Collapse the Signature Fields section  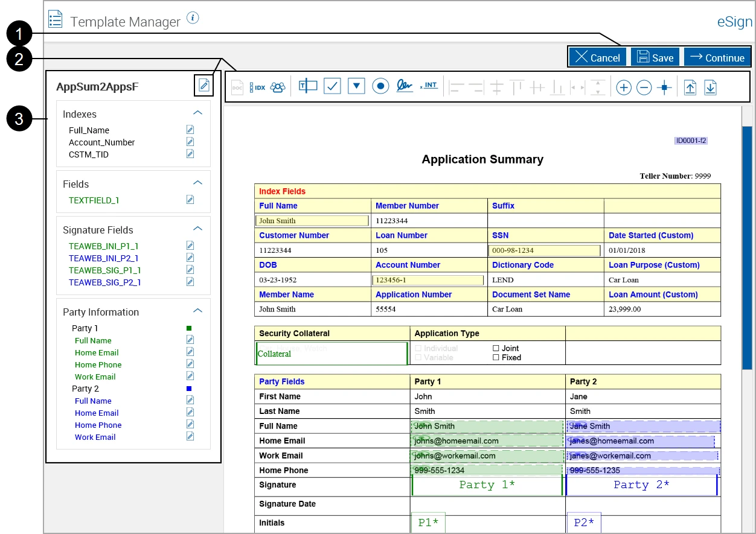click(197, 229)
